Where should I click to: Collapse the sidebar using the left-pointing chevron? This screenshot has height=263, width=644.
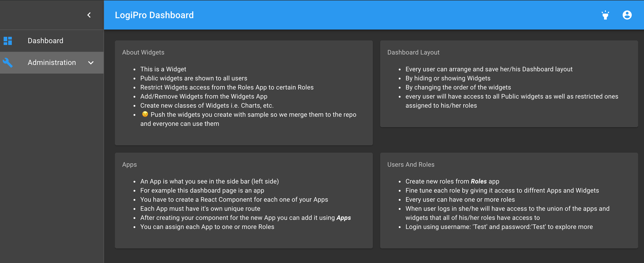click(89, 15)
